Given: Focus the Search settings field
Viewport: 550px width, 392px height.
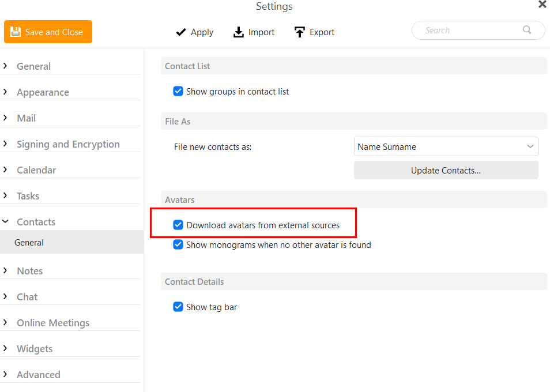Looking at the screenshot, I should (x=472, y=30).
